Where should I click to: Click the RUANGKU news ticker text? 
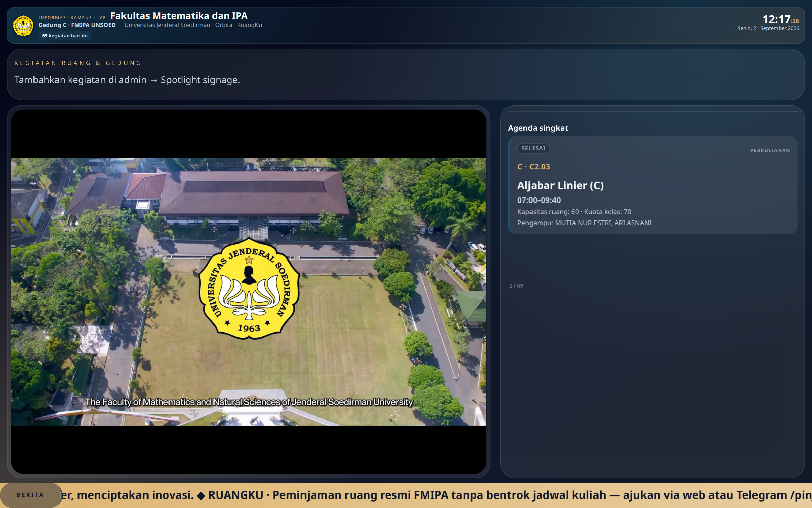(510, 495)
